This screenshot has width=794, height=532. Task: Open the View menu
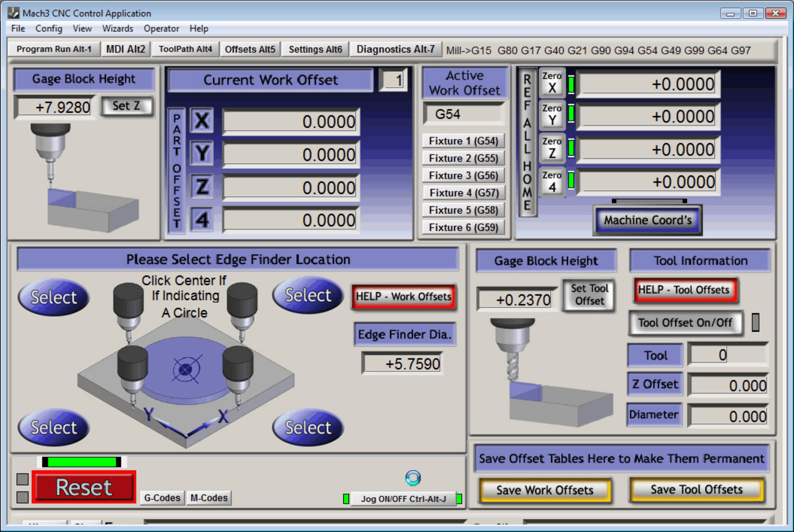82,28
